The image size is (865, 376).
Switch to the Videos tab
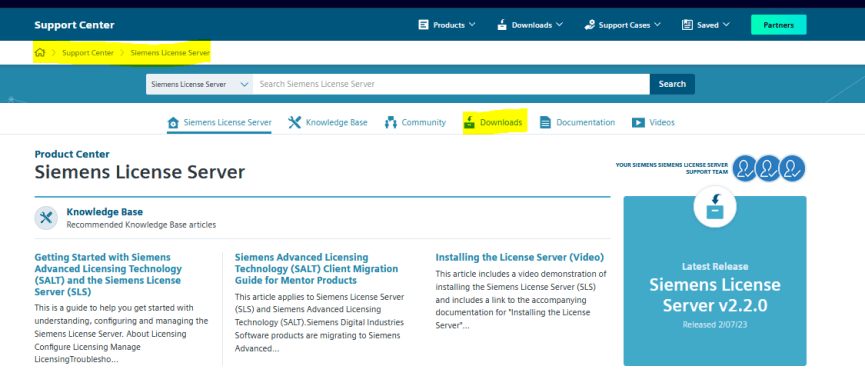tap(662, 122)
